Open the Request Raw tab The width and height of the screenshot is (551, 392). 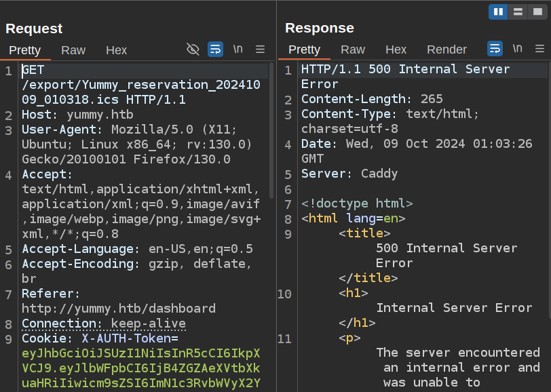73,50
